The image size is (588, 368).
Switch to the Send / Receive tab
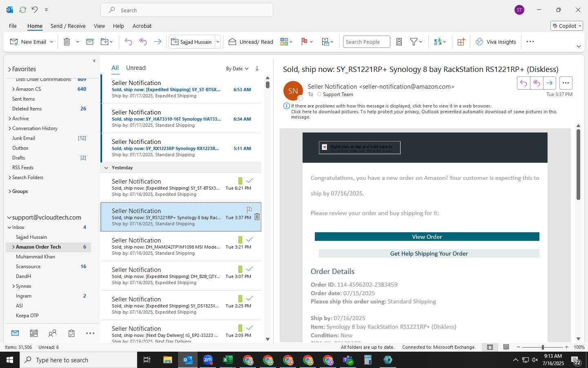(68, 26)
